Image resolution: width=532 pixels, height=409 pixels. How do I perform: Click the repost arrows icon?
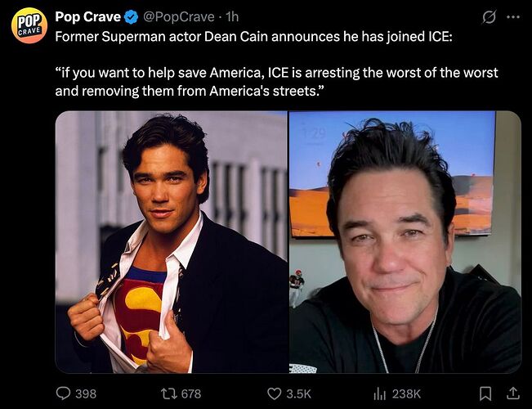click(168, 393)
